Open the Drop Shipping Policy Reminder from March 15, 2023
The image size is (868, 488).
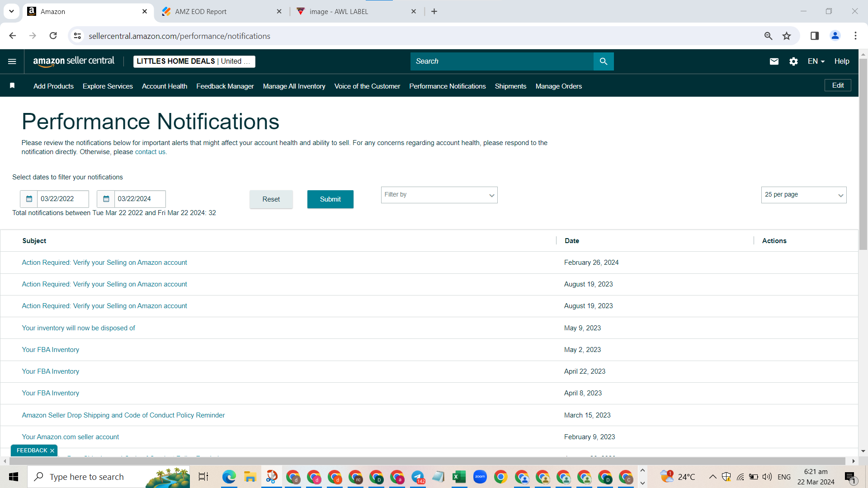coord(123,415)
